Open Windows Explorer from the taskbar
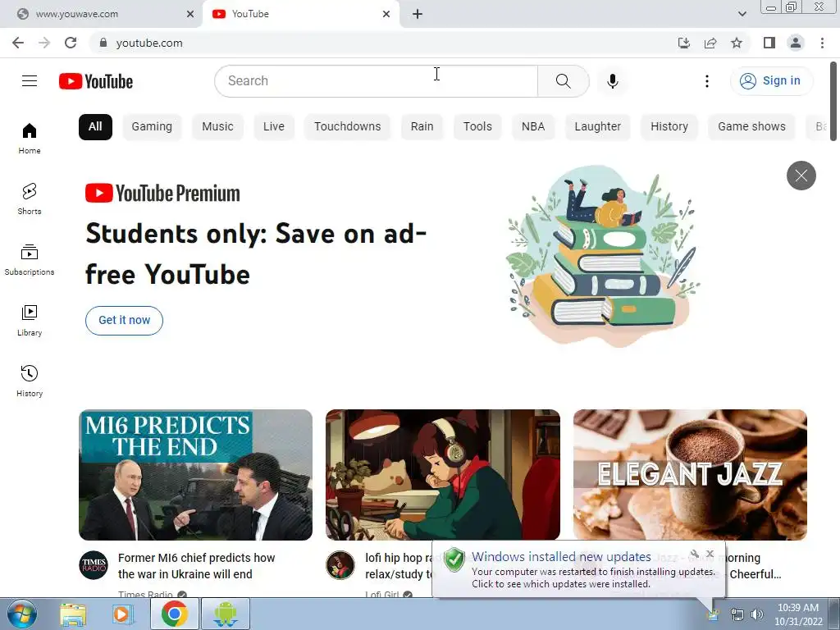Viewport: 840px width, 630px height. click(73, 614)
